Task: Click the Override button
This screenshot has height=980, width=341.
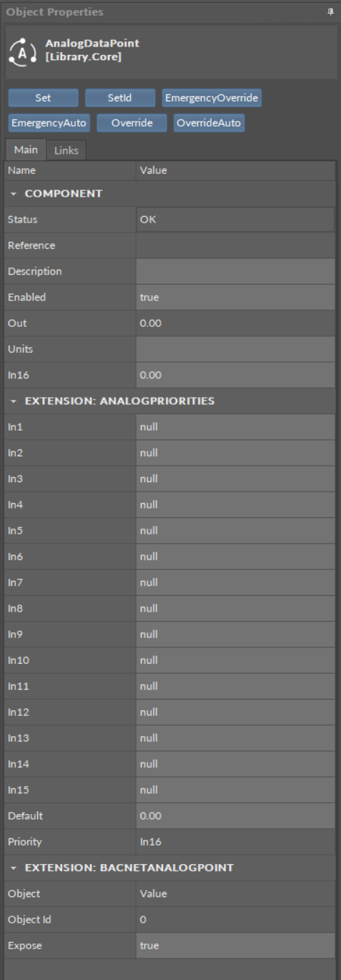Action: click(x=132, y=123)
